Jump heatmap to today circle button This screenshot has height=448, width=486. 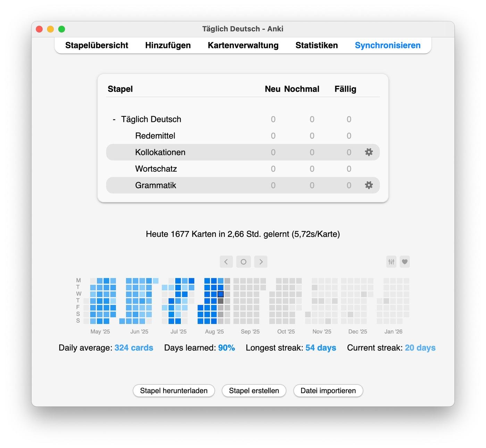tap(243, 262)
